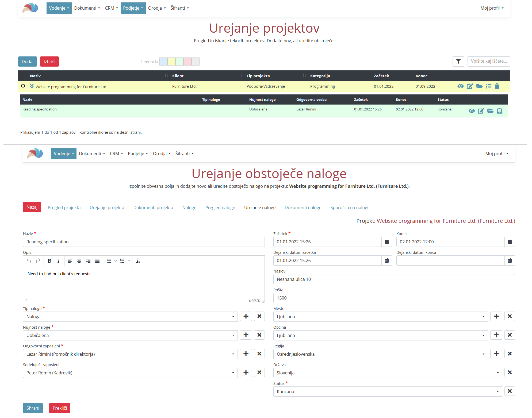Viewport: 532px width, 418px height.
Task: Open project task list icon
Action: [x=488, y=86]
